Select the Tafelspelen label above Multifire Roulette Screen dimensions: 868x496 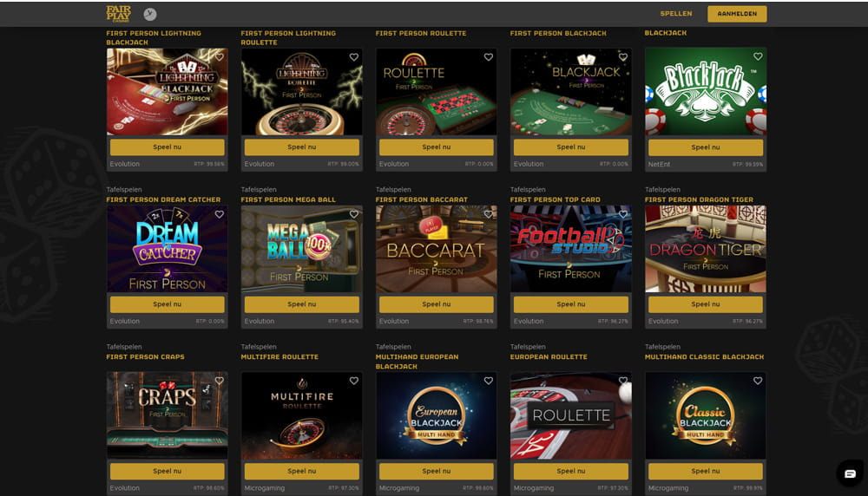tap(259, 347)
